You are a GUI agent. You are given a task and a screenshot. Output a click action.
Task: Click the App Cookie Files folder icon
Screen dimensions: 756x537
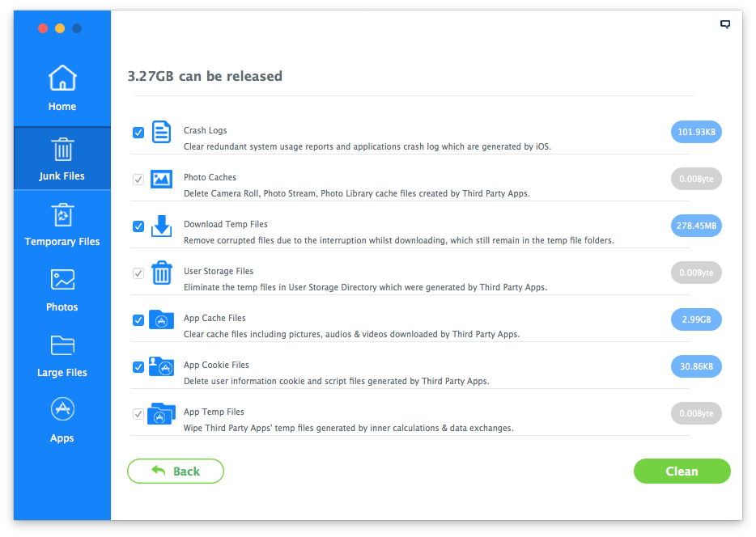(x=162, y=366)
